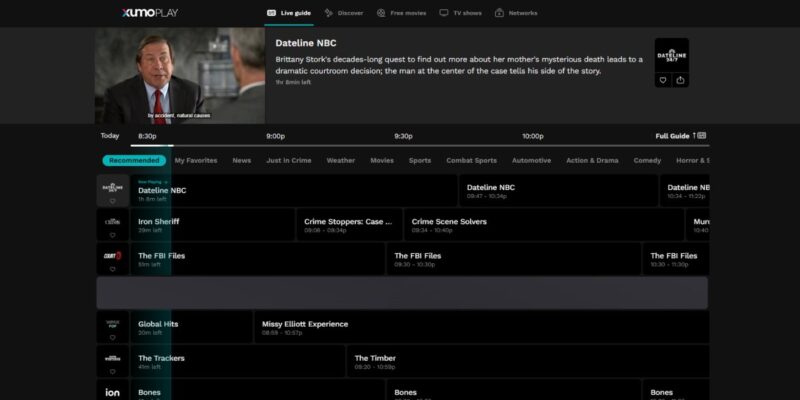Jump to the 9:00p time marker
This screenshot has width=800, height=400.
point(276,136)
